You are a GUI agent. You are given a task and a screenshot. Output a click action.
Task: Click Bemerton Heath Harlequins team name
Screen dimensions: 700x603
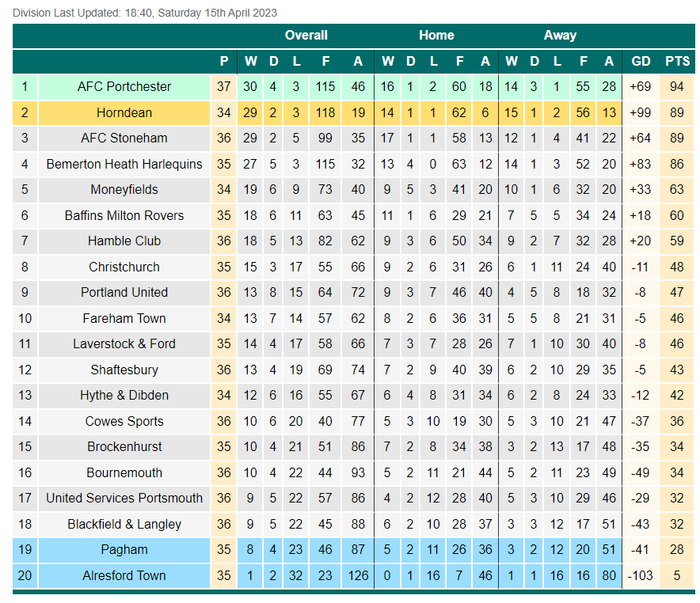[x=124, y=164]
